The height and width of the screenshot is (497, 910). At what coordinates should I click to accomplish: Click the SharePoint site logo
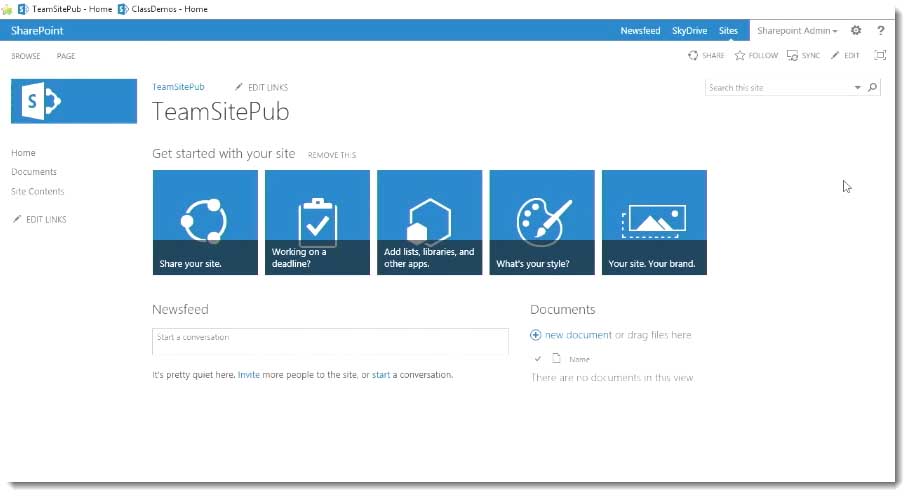[74, 101]
